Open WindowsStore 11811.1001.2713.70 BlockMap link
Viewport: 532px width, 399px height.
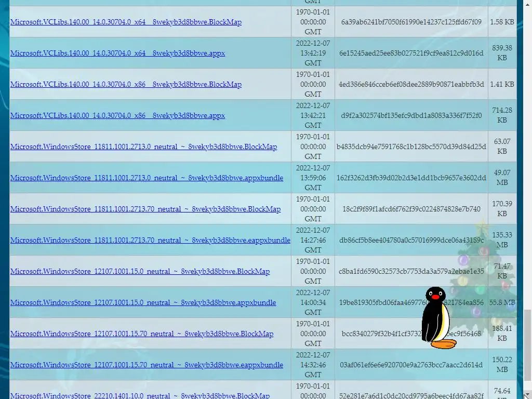tap(145, 209)
